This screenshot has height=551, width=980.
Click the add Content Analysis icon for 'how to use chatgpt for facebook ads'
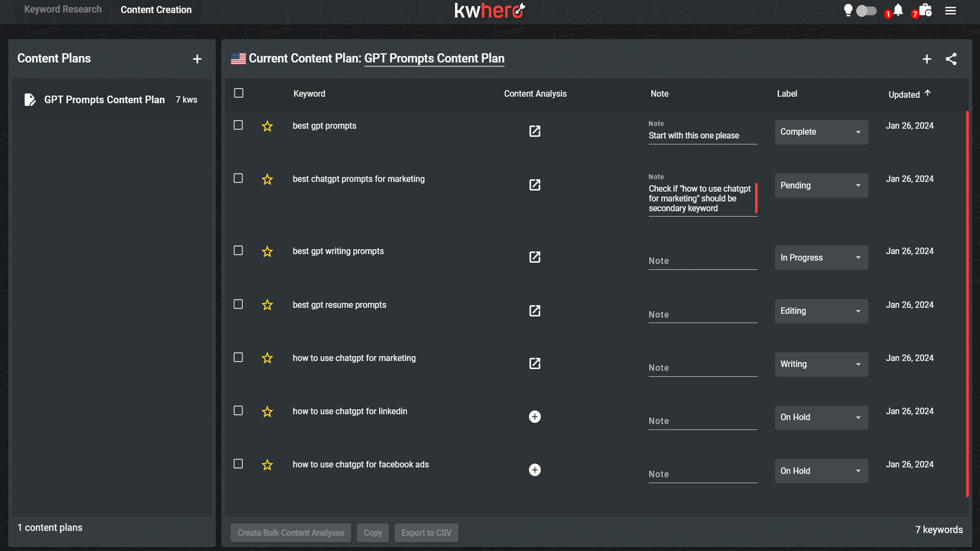tap(534, 469)
